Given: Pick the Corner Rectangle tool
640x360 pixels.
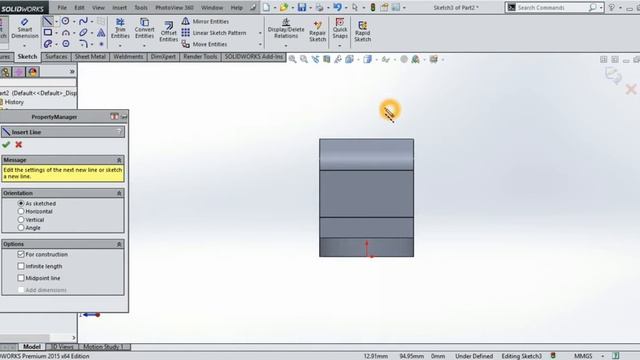Looking at the screenshot, I should click(48, 32).
